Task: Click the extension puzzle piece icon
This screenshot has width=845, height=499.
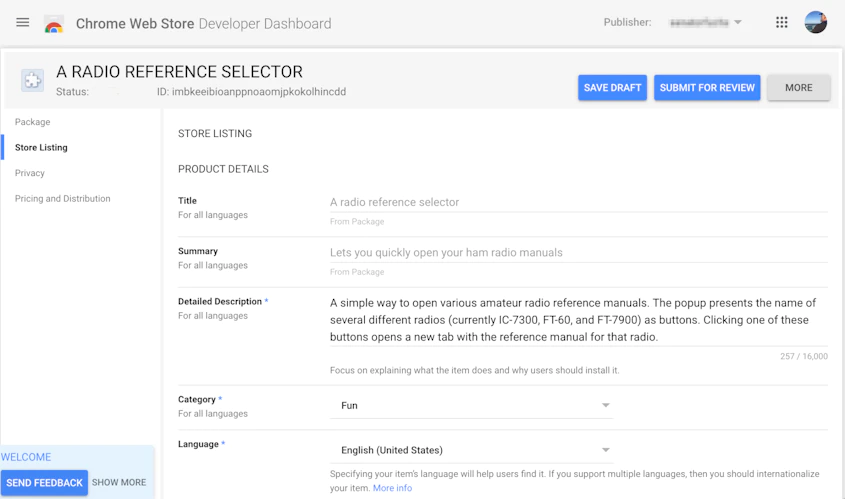Action: coord(33,81)
